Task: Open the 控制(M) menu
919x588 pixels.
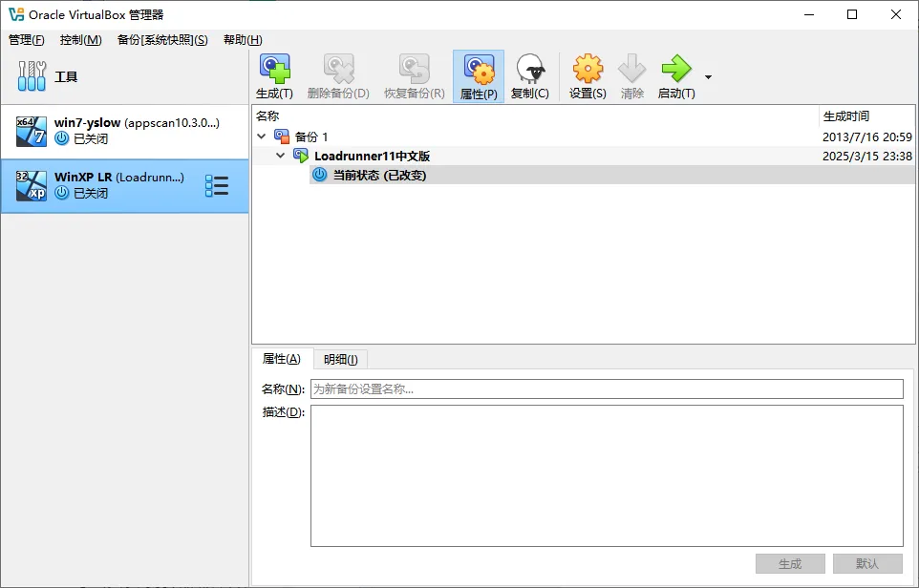Action: pos(80,39)
